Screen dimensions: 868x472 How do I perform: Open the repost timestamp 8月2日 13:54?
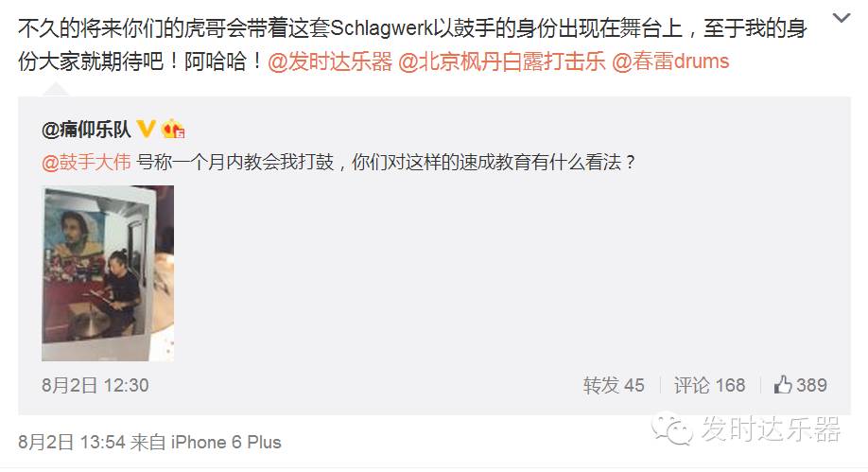click(72, 442)
